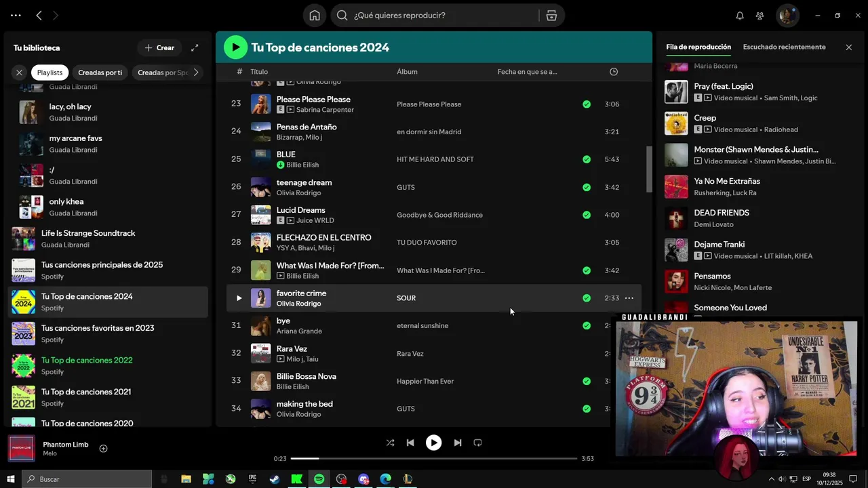This screenshot has height=488, width=868.
Task: Sort tracks by Álbum column
Action: [x=407, y=72]
